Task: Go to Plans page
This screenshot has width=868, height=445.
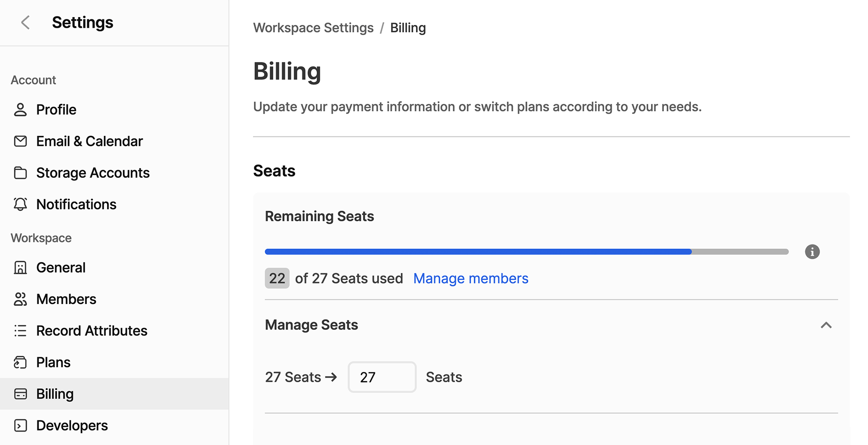Action: point(115,362)
